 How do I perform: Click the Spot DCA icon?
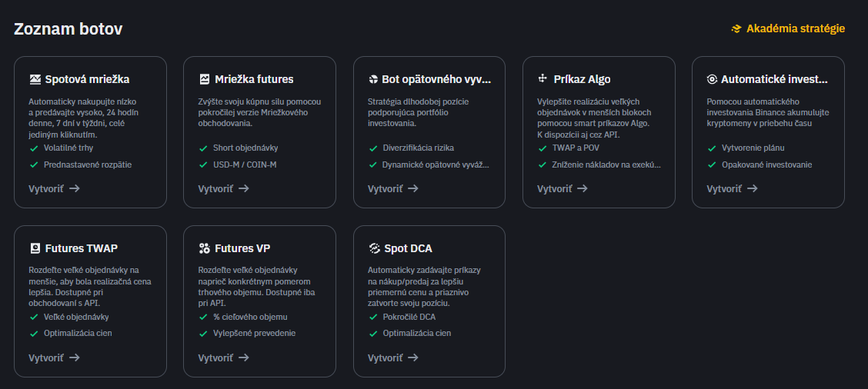374,248
